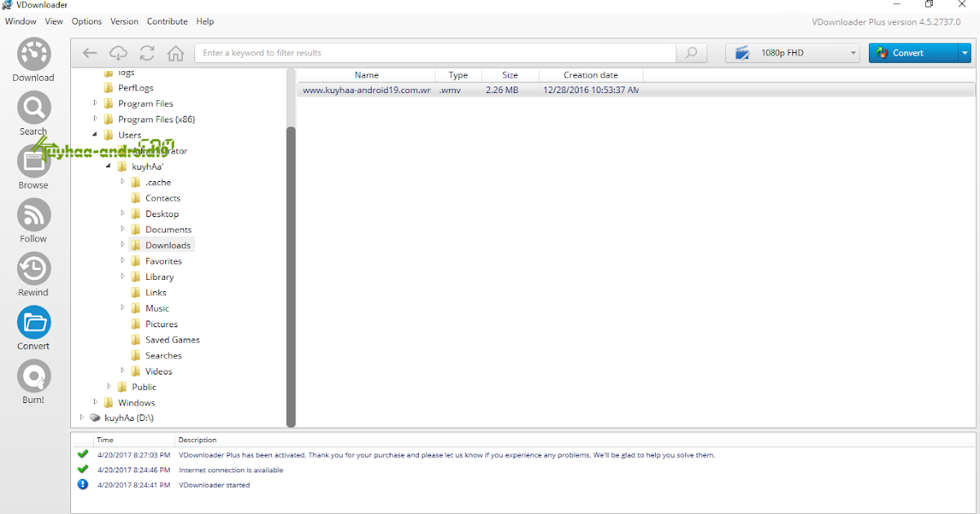Image resolution: width=980 pixels, height=514 pixels.
Task: Open the Help menu
Action: tap(205, 21)
